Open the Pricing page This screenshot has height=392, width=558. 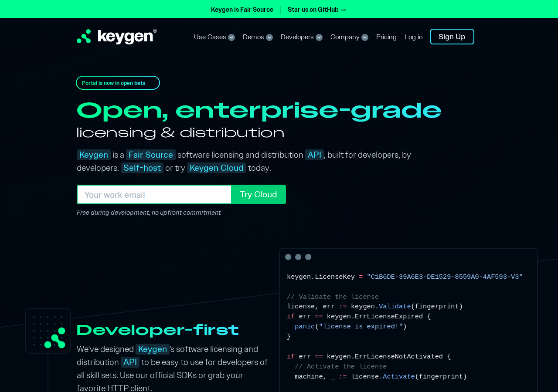point(386,37)
